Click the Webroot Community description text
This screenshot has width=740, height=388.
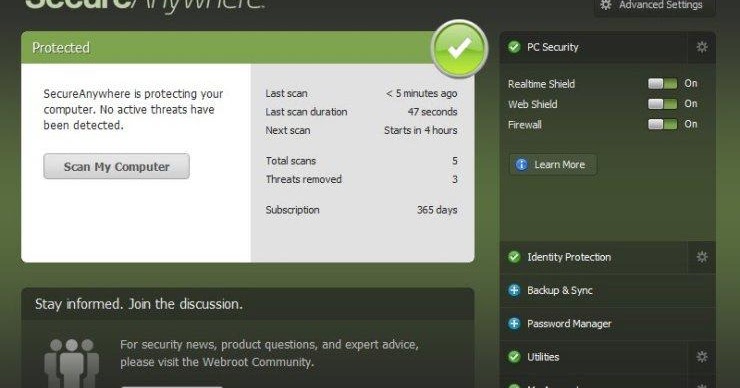[x=269, y=353]
